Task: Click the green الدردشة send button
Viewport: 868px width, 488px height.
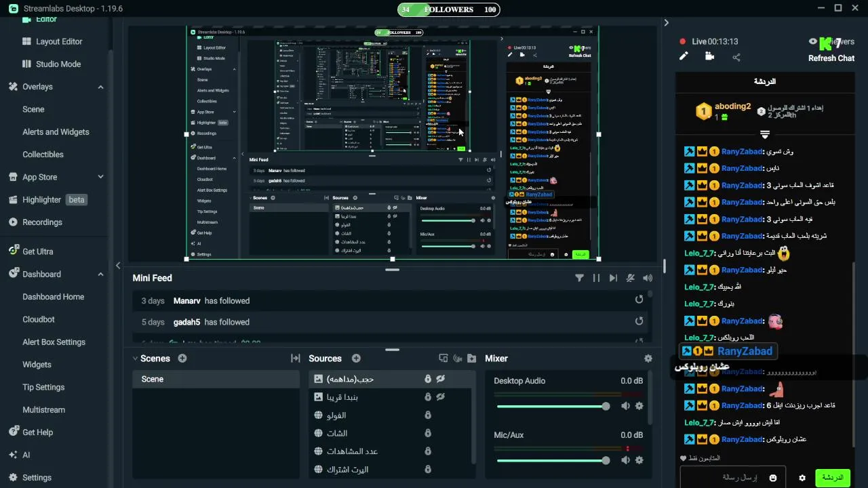Action: pos(832,478)
